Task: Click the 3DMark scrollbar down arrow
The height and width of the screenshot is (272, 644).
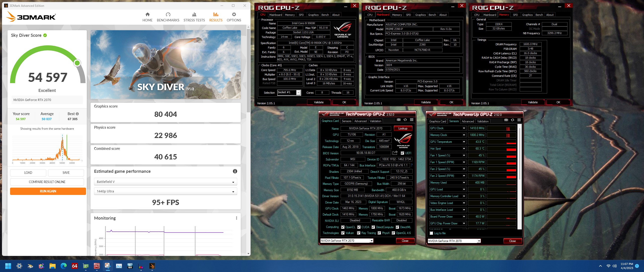Action: (248, 254)
